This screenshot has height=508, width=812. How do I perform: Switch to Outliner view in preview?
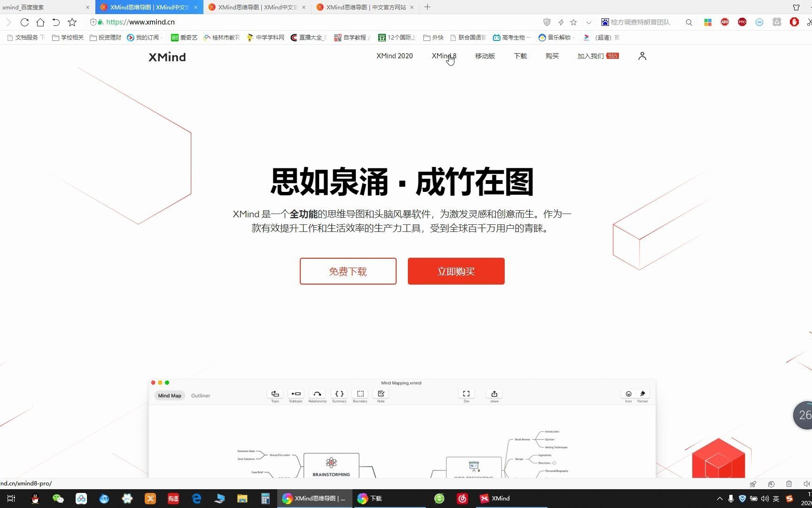(x=201, y=396)
